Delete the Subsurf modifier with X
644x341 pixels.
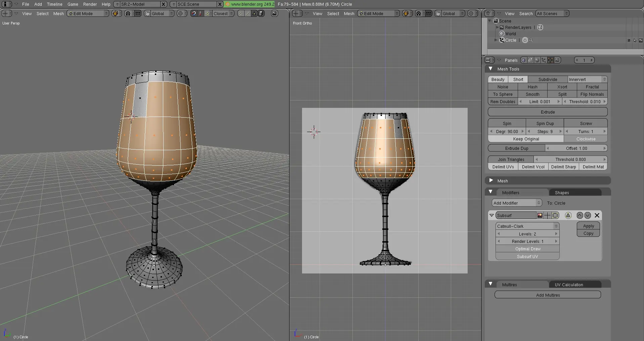[x=597, y=215]
